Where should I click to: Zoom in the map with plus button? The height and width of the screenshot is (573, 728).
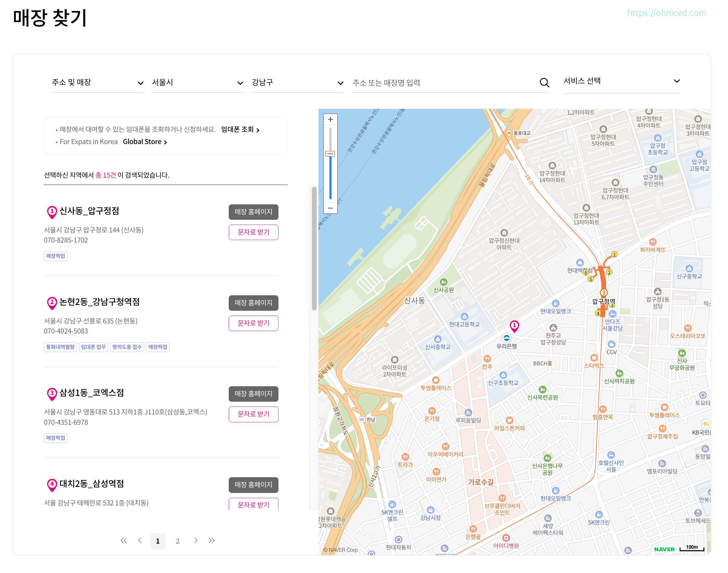pos(330,119)
